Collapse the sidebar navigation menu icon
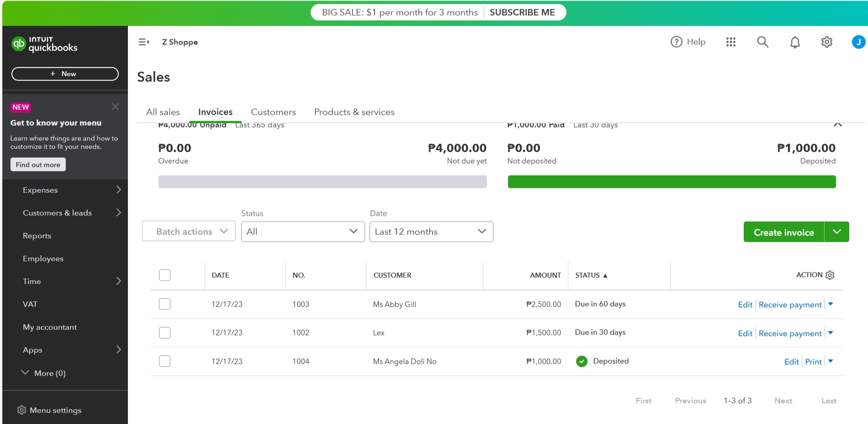This screenshot has height=424, width=868. 144,42
